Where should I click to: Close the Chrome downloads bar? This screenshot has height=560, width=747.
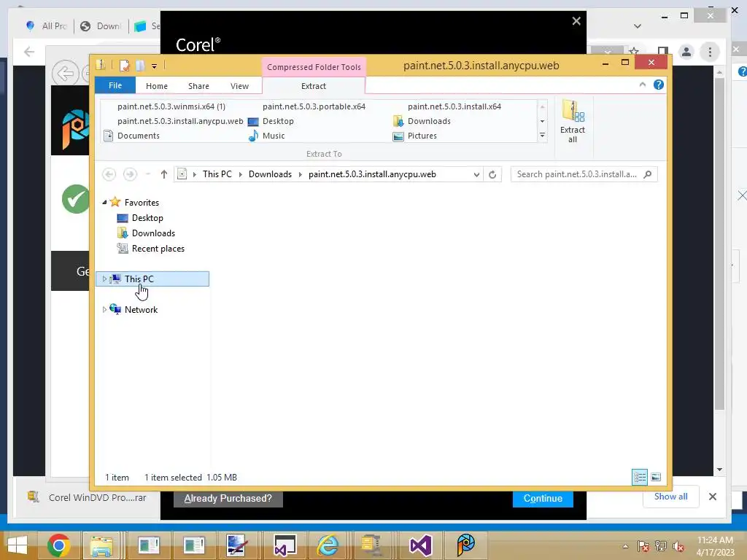[x=713, y=497]
